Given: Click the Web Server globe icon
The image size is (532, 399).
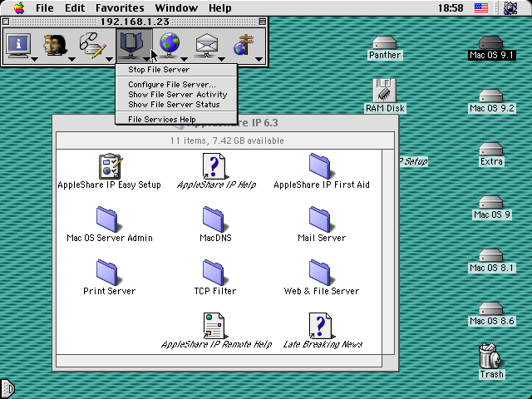Looking at the screenshot, I should (x=170, y=44).
